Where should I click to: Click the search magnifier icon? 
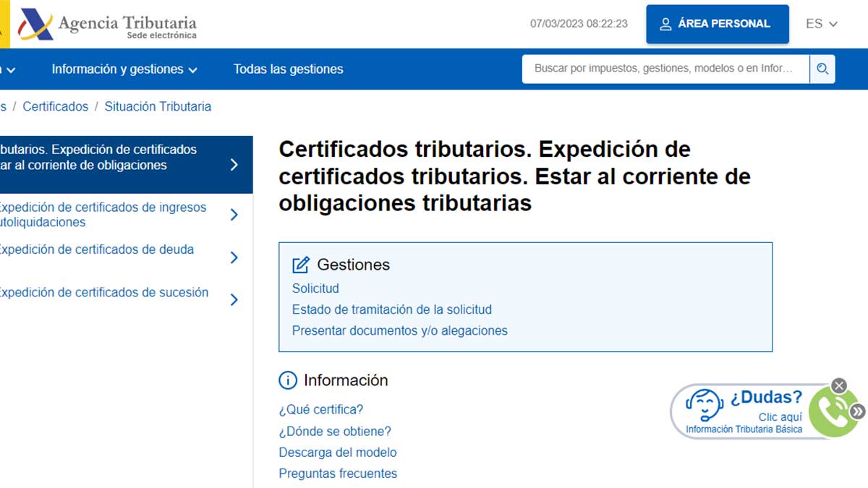[x=822, y=69]
